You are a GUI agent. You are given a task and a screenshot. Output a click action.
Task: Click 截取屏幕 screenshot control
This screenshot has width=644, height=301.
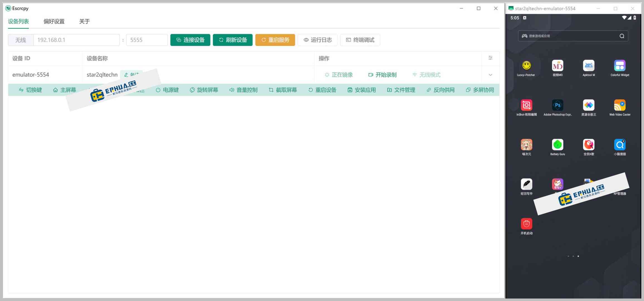[283, 90]
